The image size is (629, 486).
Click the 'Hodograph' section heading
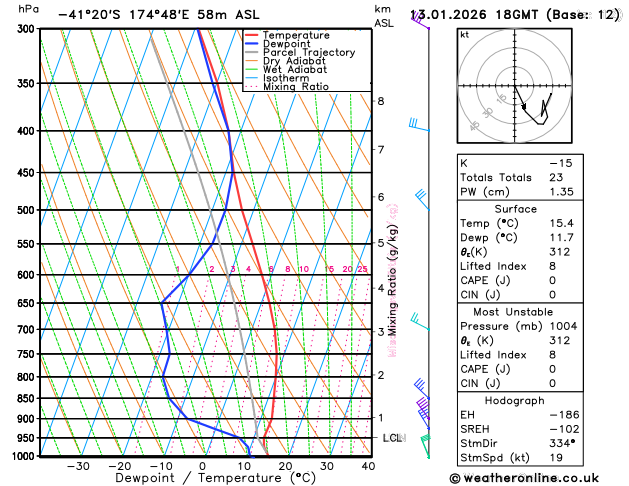click(x=514, y=401)
